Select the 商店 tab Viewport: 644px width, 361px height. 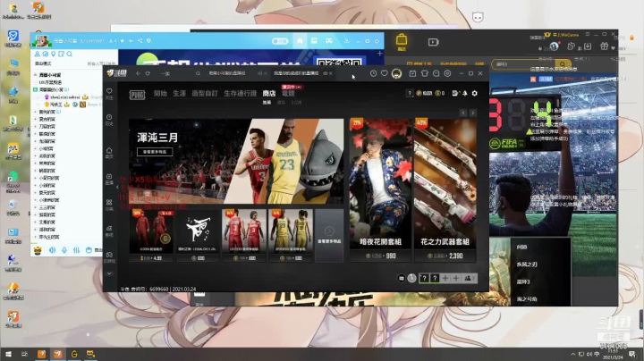[269, 94]
